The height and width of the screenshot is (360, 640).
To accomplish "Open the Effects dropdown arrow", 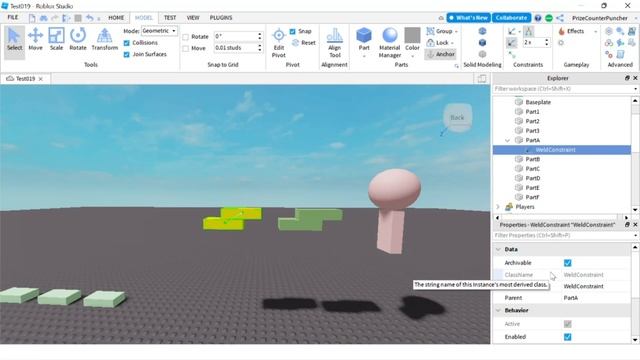I will pyautogui.click(x=595, y=31).
